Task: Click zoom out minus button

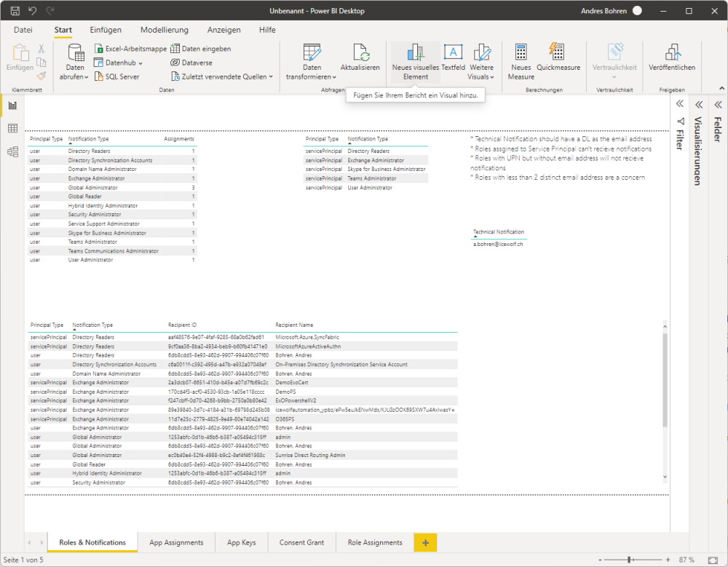Action: tap(600, 560)
